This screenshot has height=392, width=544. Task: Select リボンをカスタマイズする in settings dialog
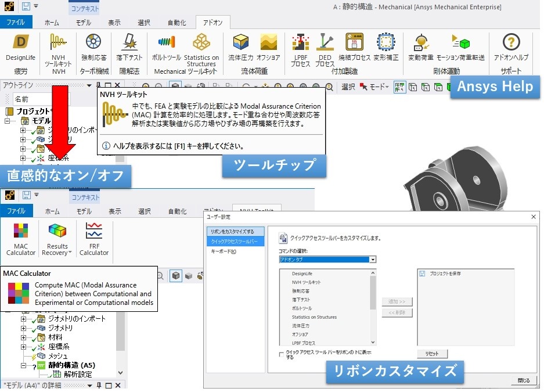point(235,231)
